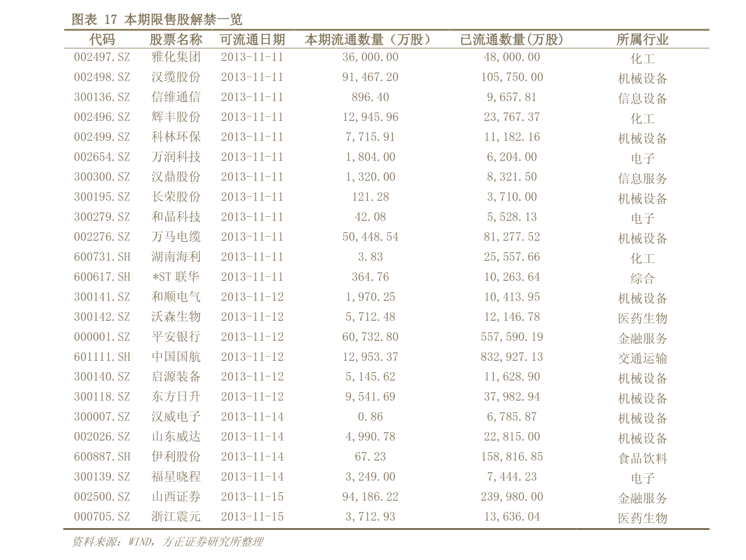Click the 代码 column header
This screenshot has width=746, height=560.
click(x=102, y=39)
